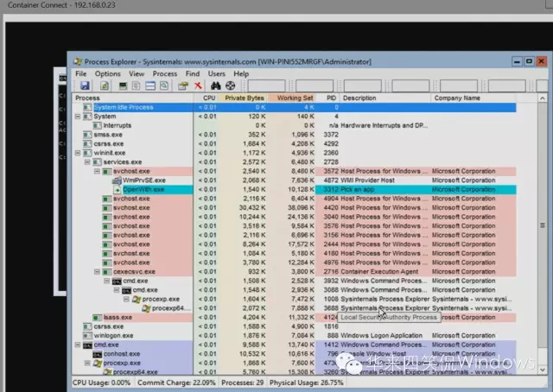The image size is (553, 392).
Task: Collapse the cmd.exe PID 3932 node
Action: [107, 281]
